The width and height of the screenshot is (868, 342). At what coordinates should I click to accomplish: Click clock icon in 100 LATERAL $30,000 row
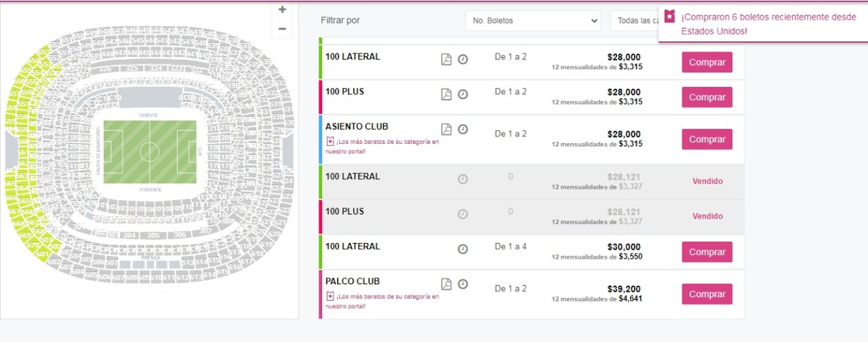(463, 249)
